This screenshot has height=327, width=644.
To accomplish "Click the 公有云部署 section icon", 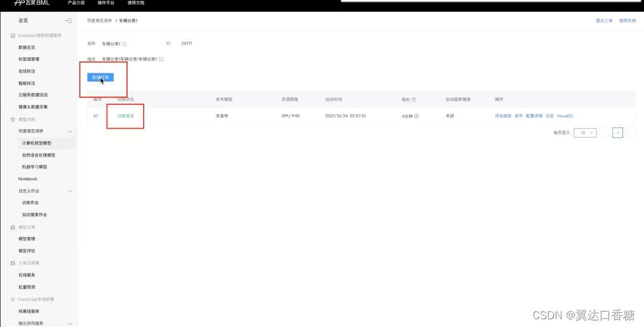I will point(13,263).
